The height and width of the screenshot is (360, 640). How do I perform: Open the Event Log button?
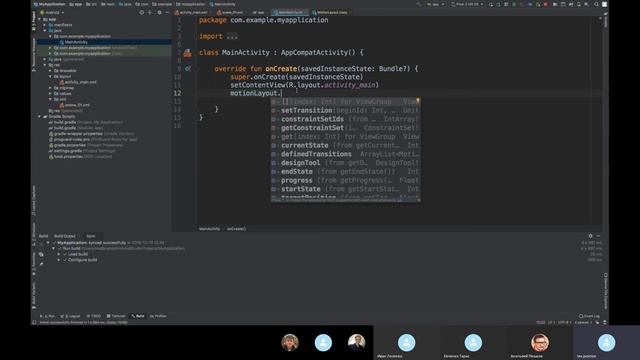589,316
